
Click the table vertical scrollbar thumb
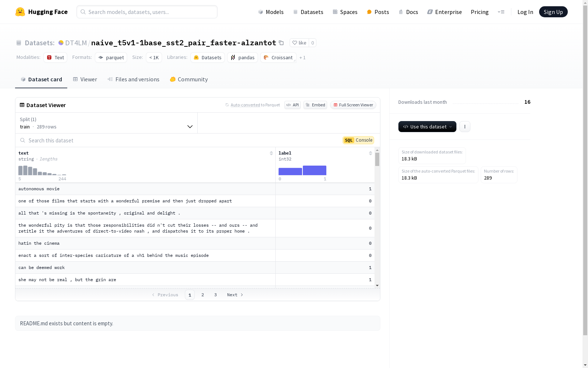(377, 159)
